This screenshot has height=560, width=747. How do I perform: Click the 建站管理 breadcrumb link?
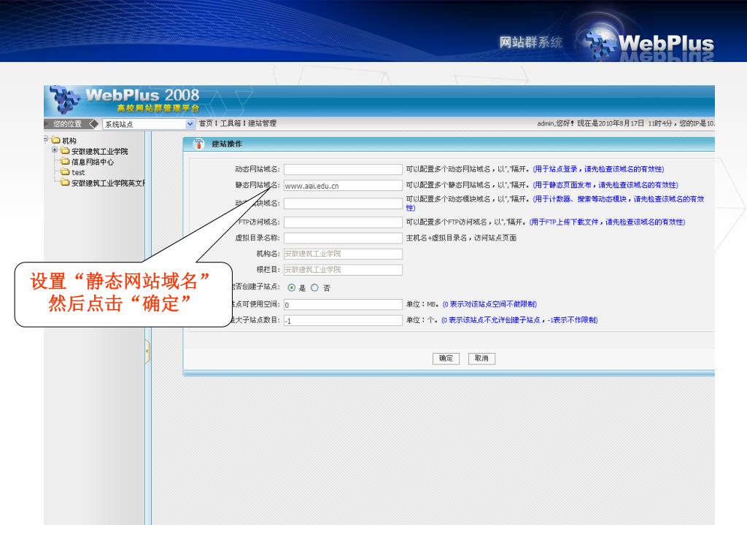pyautogui.click(x=262, y=123)
